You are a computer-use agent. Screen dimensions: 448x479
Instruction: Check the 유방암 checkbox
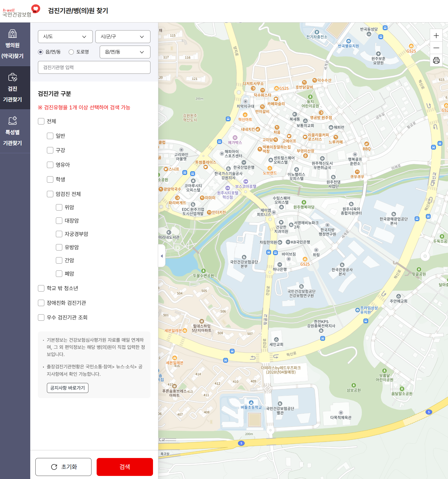click(59, 247)
